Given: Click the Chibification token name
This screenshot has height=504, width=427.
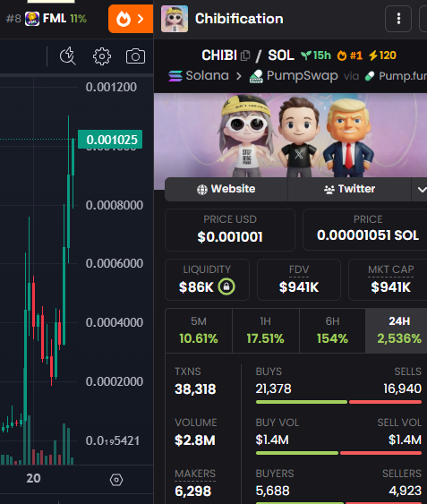Looking at the screenshot, I should pyautogui.click(x=239, y=19).
